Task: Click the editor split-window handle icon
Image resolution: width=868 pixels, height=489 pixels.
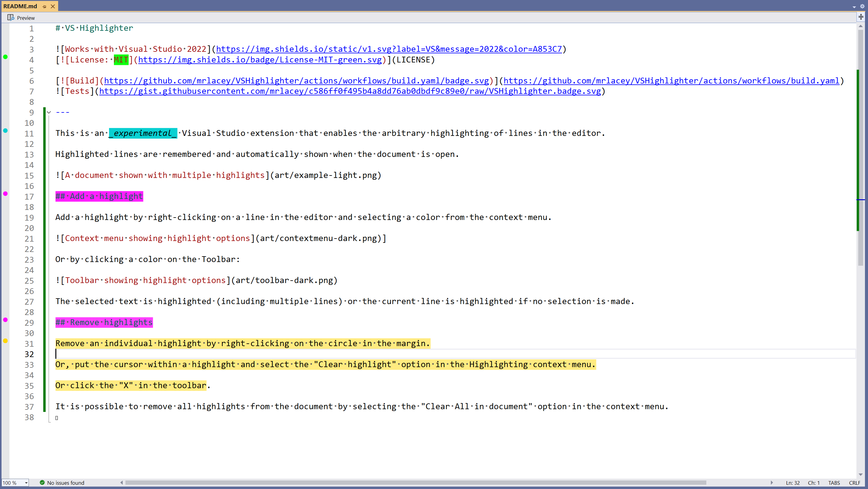Action: [861, 17]
